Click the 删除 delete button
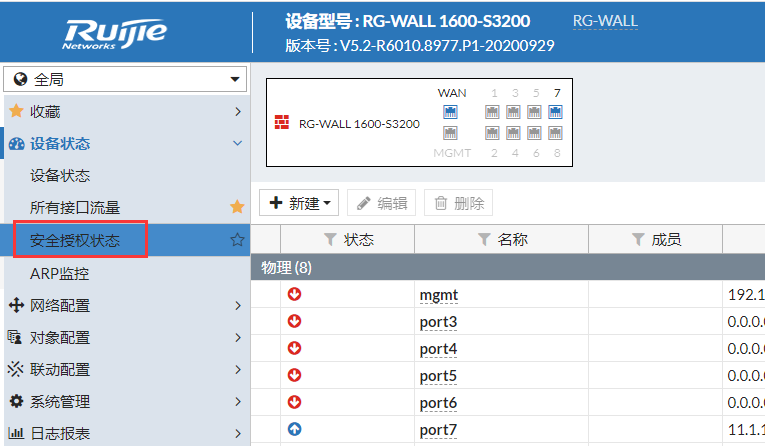This screenshot has width=765, height=446. (x=459, y=203)
